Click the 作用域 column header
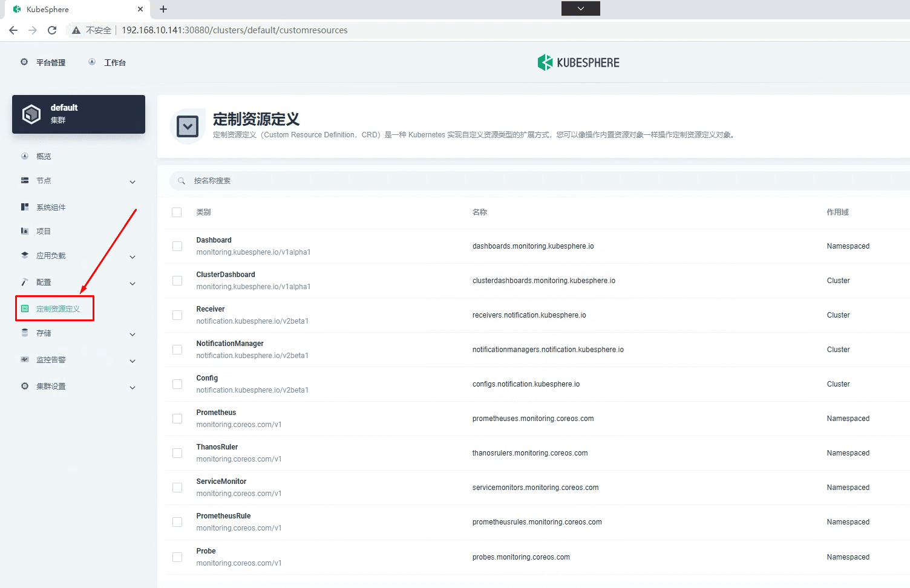Screen dimensions: 910x588 point(837,212)
